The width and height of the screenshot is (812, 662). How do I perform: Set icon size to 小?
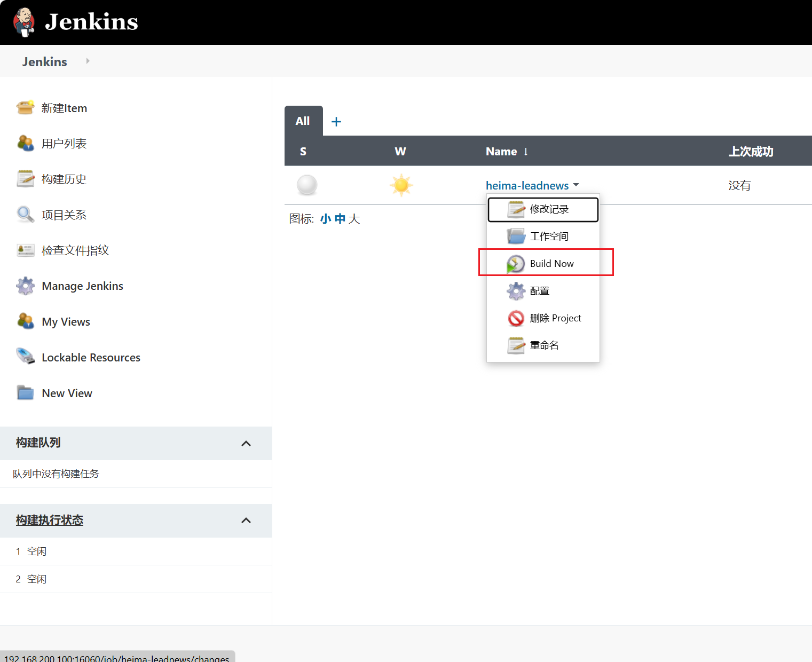pos(326,219)
